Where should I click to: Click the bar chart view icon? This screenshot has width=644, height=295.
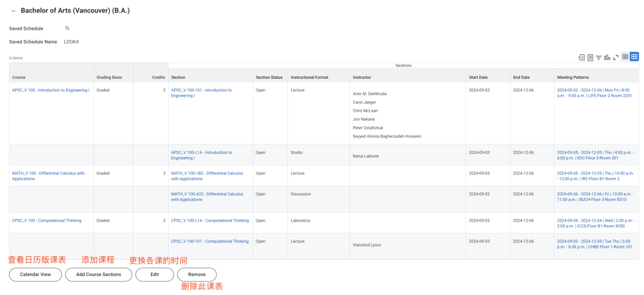coord(607,57)
